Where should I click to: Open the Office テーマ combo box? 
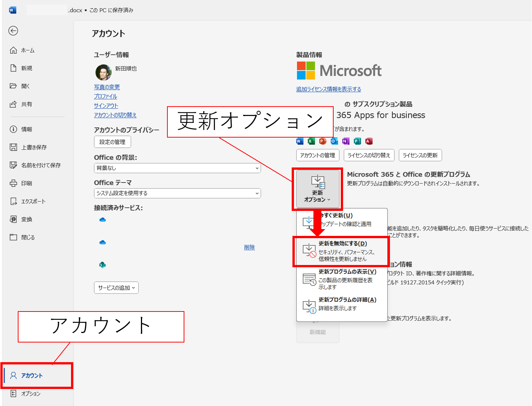pyautogui.click(x=177, y=193)
